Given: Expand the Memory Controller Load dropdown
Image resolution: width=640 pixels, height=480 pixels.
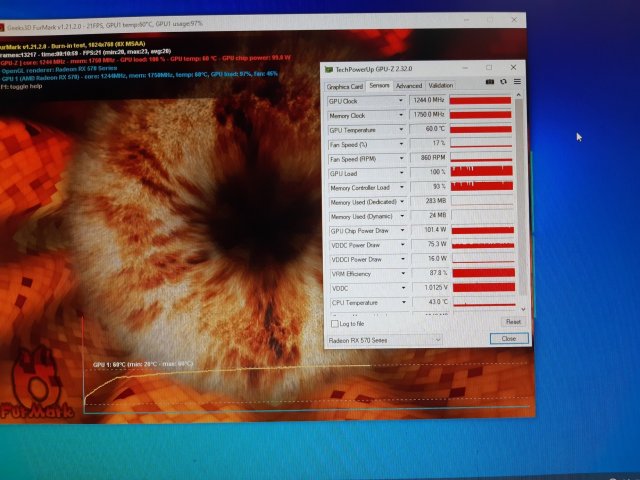Looking at the screenshot, I should click(x=402, y=187).
